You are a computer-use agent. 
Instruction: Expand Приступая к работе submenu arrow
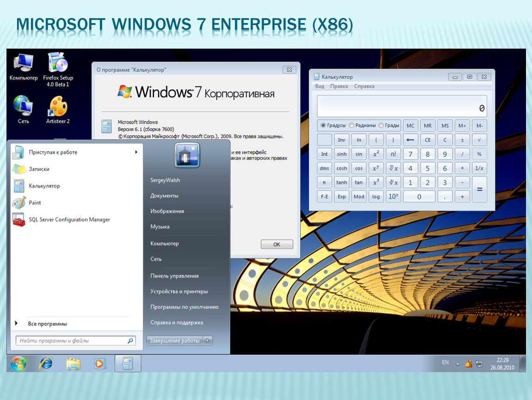tap(136, 152)
